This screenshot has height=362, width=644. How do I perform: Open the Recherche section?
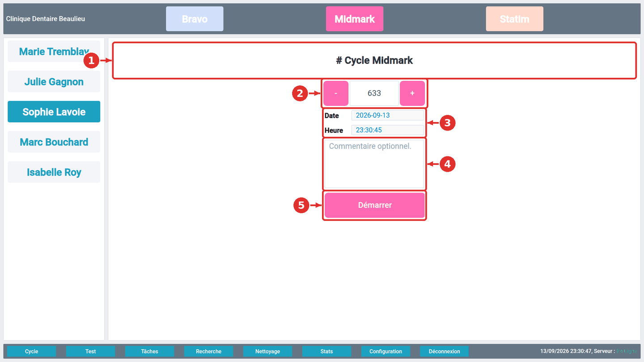coord(209,351)
